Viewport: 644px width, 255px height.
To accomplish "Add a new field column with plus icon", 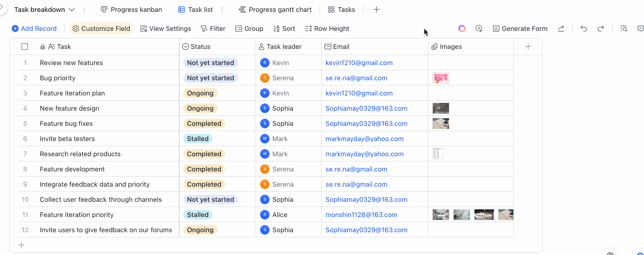I will coord(528,47).
